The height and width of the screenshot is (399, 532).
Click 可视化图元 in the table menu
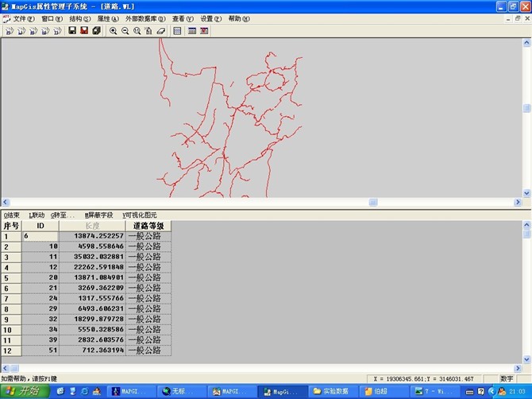click(x=140, y=215)
